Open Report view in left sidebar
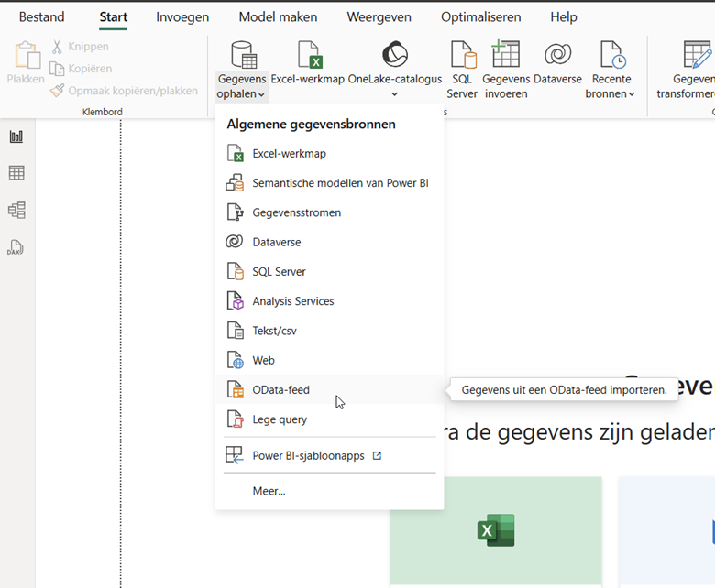This screenshot has height=588, width=715. 16,136
